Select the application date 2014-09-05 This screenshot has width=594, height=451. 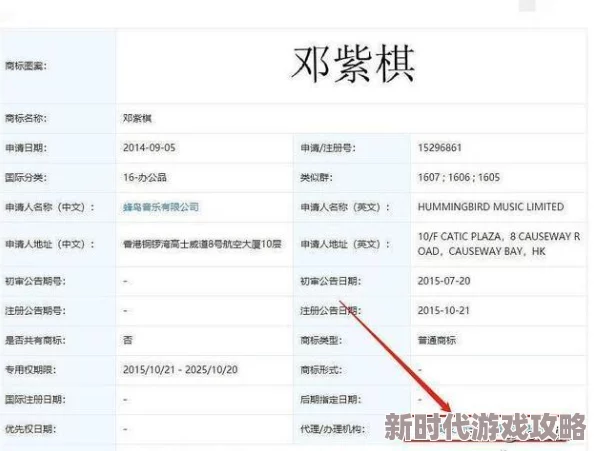pos(149,148)
